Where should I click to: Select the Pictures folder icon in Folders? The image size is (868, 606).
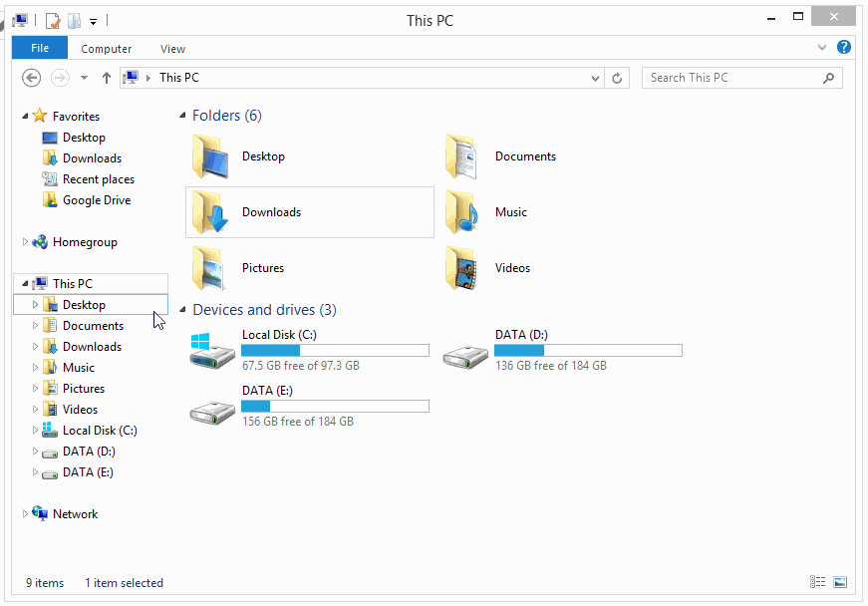click(209, 268)
